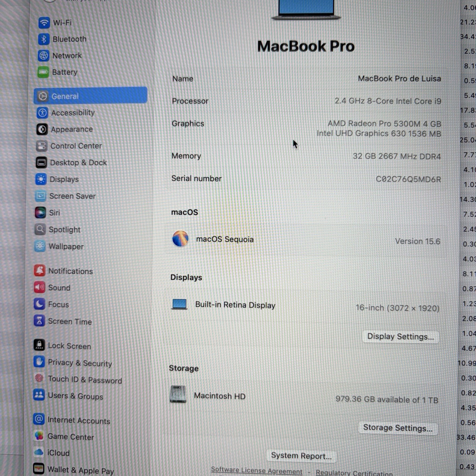Viewport: 476px width, 476px height.
Task: Click the MacBook Pro laptop image
Action: 306,10
